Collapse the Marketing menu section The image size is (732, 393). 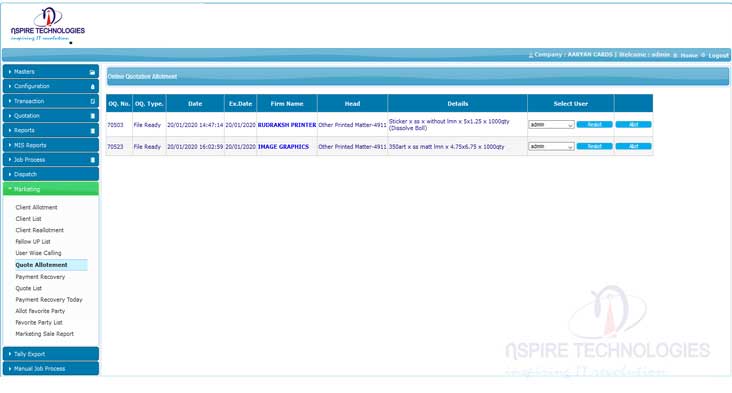click(51, 189)
